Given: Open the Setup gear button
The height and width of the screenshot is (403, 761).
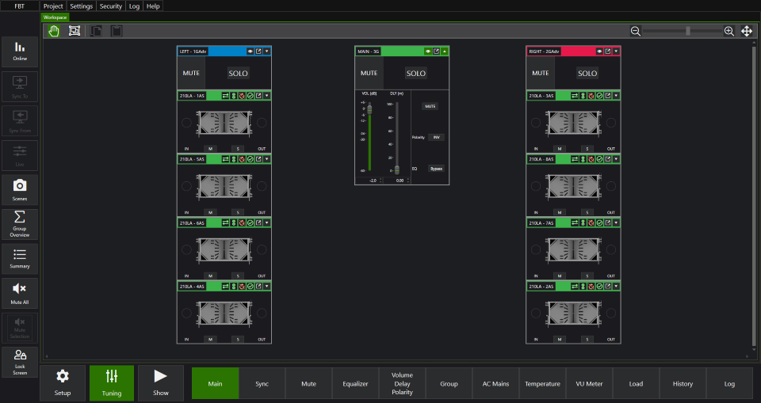Looking at the screenshot, I should 63,383.
